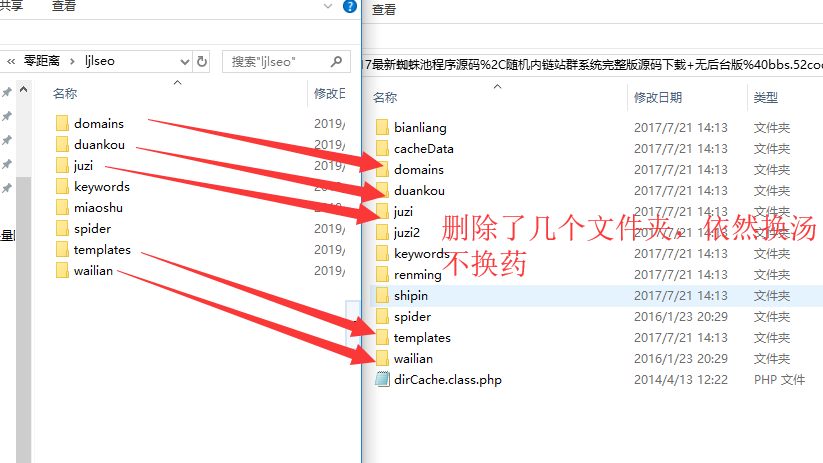Open the address bar history dropdown
The image size is (823, 463).
tap(184, 62)
